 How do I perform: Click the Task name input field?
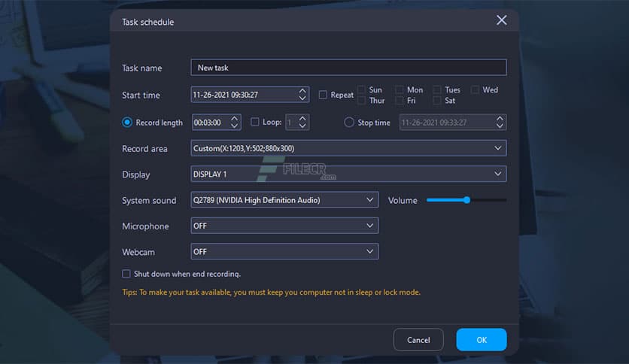point(348,68)
